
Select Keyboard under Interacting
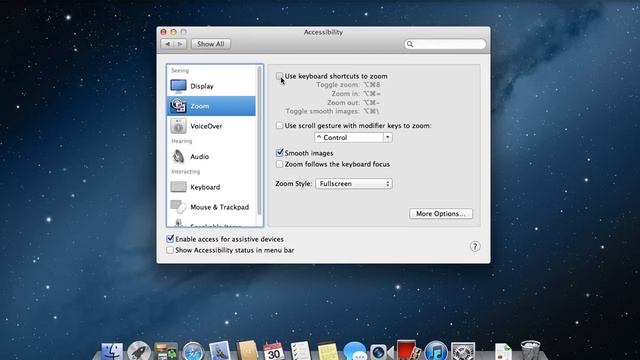211,187
